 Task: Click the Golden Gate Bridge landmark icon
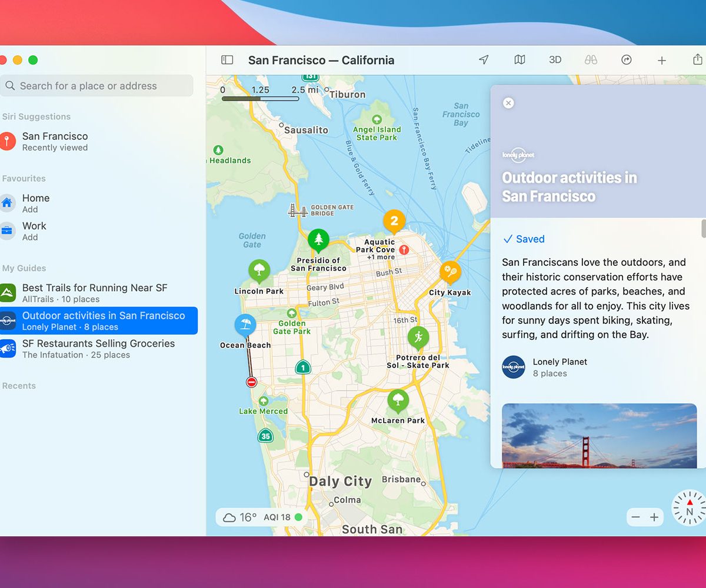pyautogui.click(x=298, y=210)
